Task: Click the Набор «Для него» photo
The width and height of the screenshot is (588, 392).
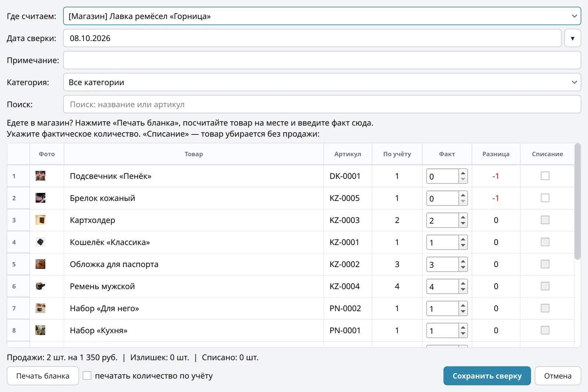Action: point(40,308)
